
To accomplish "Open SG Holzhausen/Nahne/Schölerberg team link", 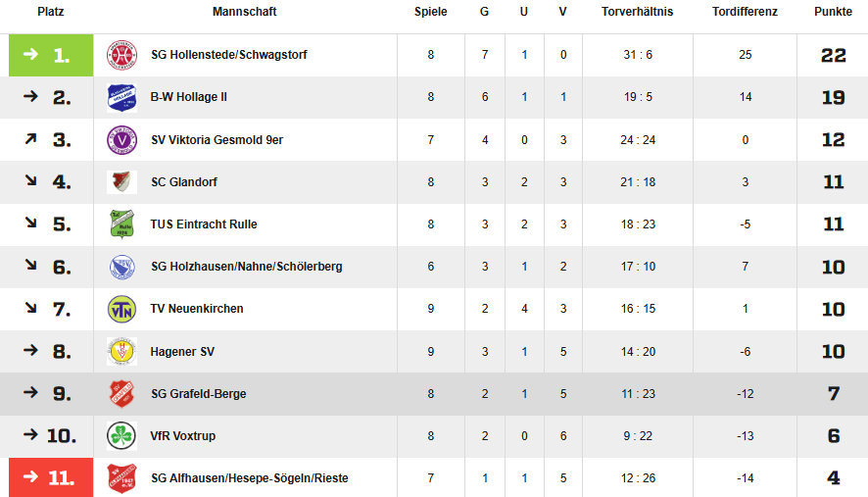I will (x=247, y=267).
